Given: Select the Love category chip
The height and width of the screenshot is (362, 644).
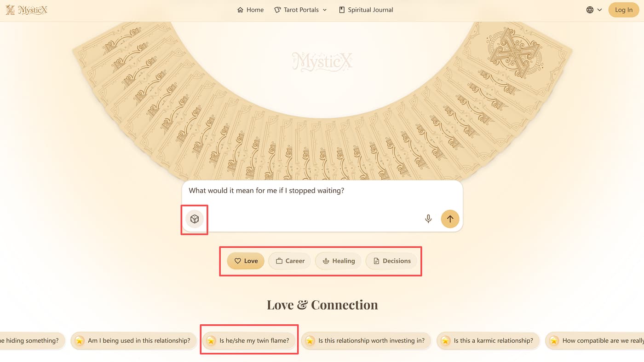Looking at the screenshot, I should 246,261.
